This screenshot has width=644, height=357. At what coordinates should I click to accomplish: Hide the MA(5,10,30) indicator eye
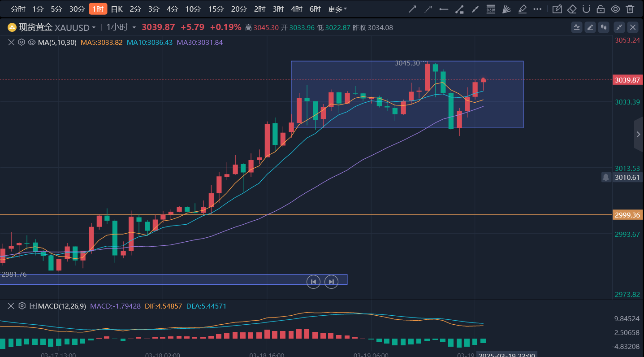[x=32, y=43]
